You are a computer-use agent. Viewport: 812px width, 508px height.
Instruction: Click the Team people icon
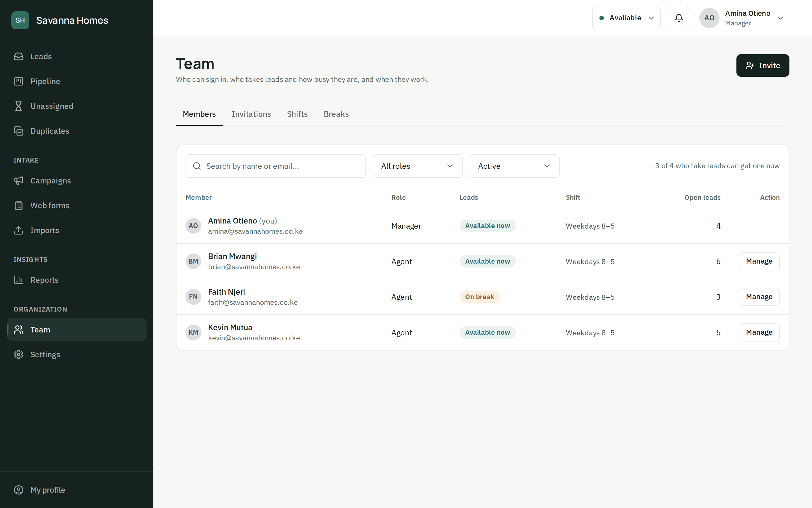click(x=18, y=330)
